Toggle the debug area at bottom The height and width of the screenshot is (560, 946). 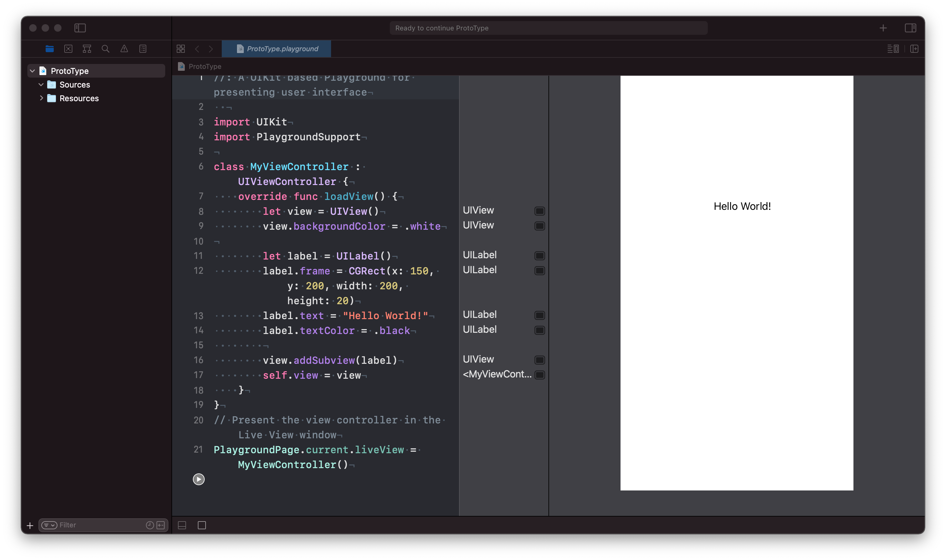pos(182,525)
